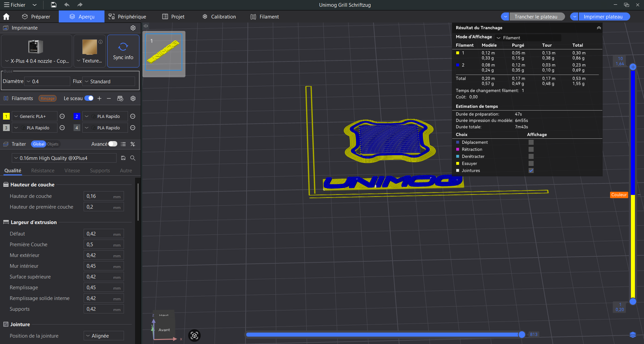Image resolution: width=644 pixels, height=344 pixels.
Task: Toggle the Avancé mode switch
Action: [113, 144]
